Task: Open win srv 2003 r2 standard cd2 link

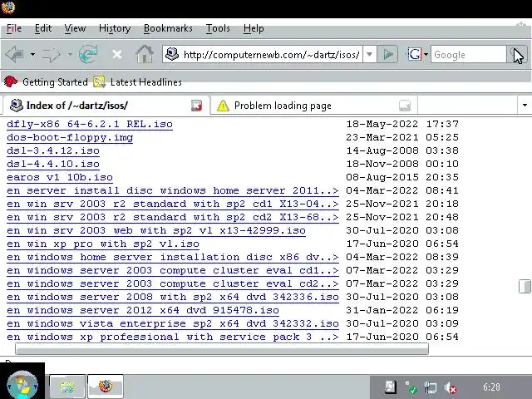Action: click(173, 217)
